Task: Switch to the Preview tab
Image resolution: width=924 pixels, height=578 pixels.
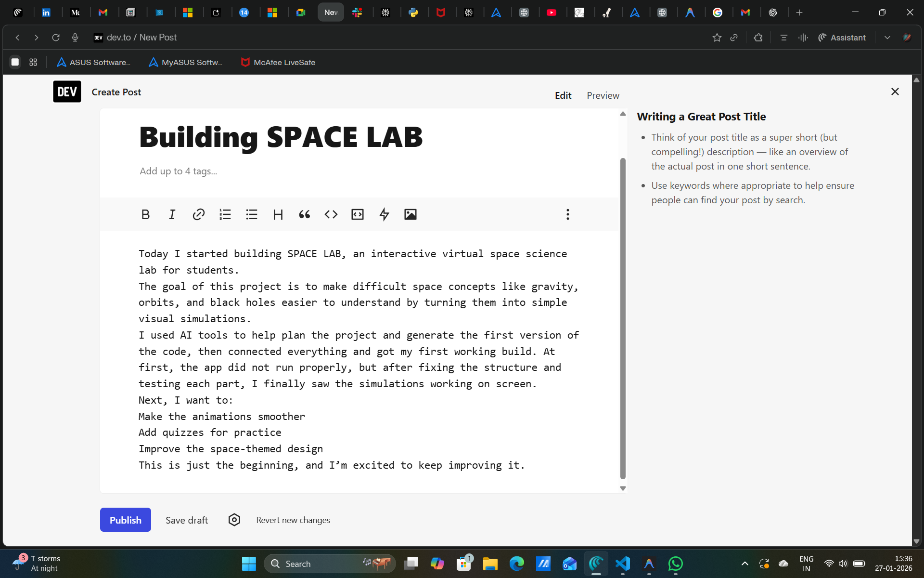Action: [x=603, y=95]
